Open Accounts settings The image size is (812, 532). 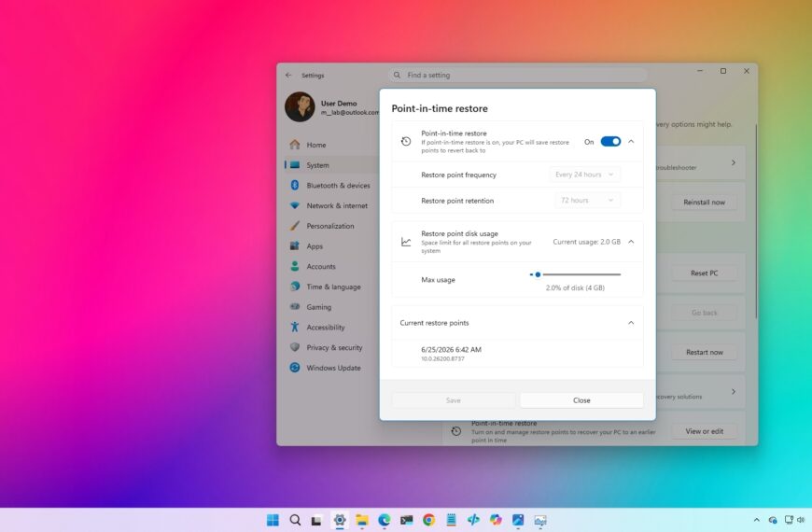coord(331,266)
